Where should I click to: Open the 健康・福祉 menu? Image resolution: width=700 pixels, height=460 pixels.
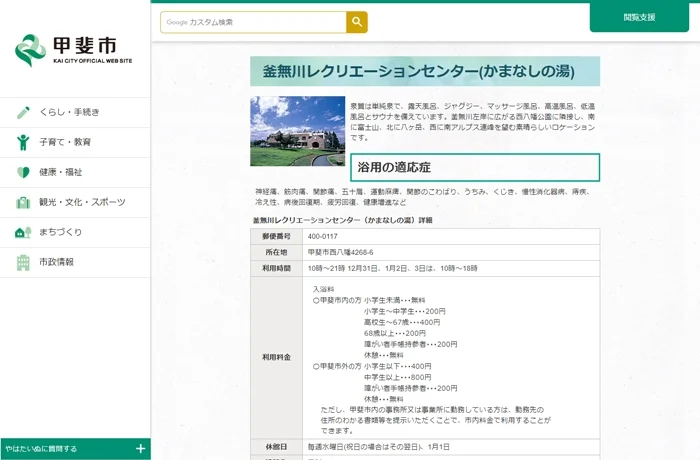tap(75, 172)
